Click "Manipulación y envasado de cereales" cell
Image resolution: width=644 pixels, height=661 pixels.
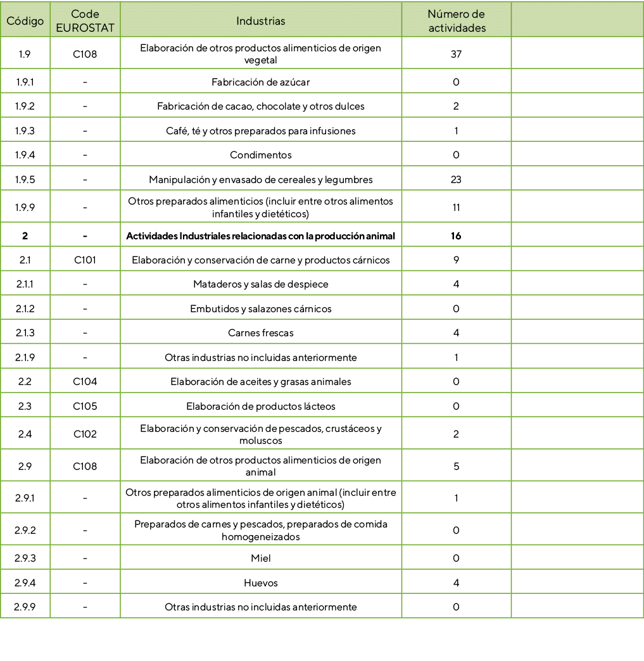(x=260, y=180)
